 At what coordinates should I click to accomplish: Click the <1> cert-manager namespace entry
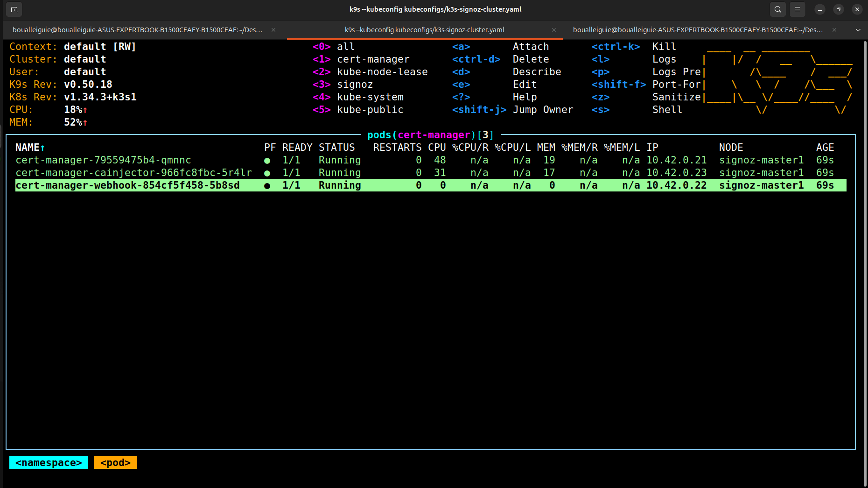(361, 59)
